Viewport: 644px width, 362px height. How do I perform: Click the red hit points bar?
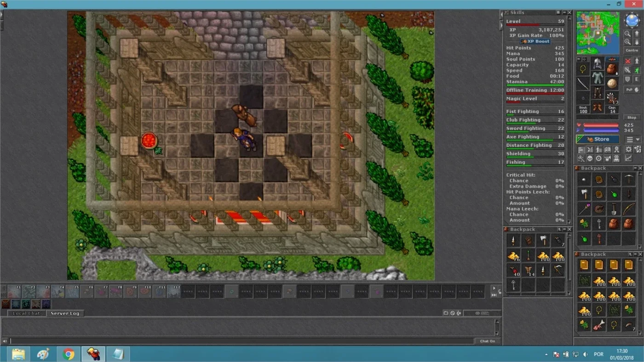601,125
